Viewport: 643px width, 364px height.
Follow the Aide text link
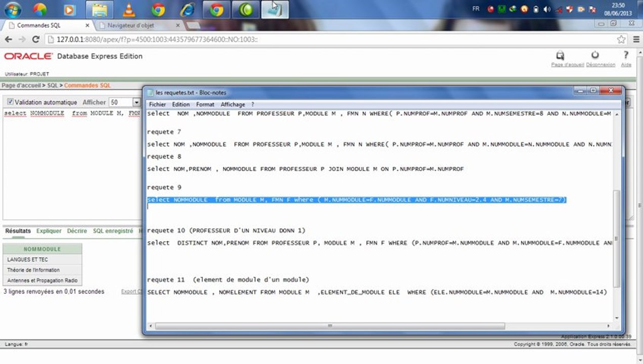pyautogui.click(x=626, y=65)
